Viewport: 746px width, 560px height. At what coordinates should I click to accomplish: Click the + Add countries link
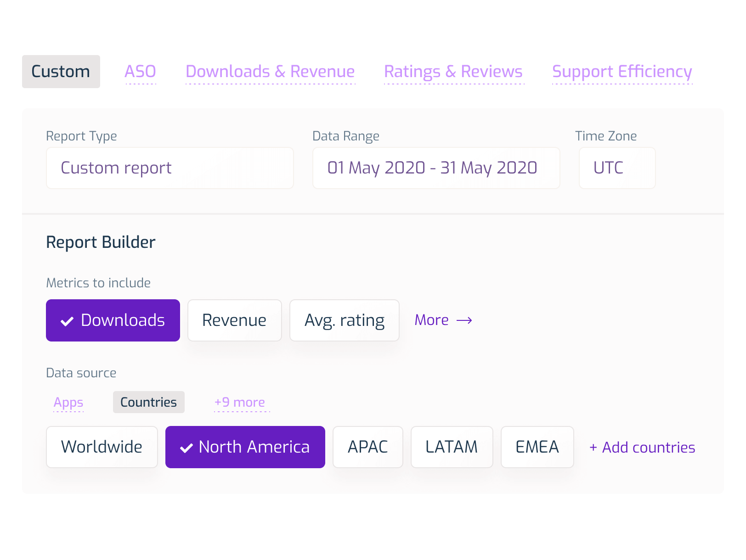(x=642, y=447)
